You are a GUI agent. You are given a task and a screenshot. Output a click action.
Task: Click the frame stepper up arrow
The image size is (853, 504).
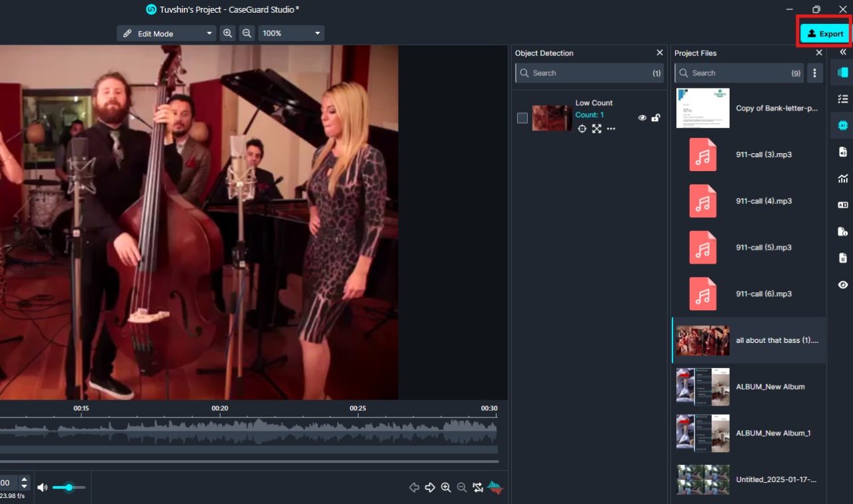(x=25, y=479)
